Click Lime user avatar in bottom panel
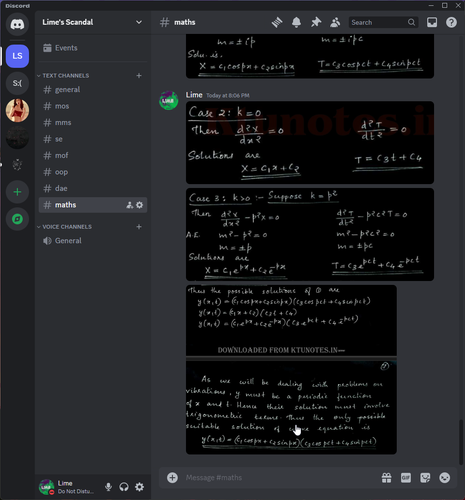 click(46, 487)
